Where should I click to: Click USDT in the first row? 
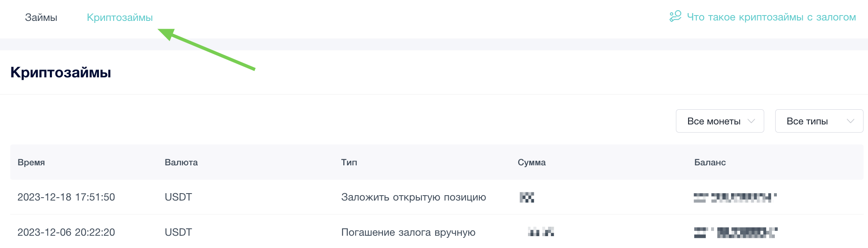point(178,197)
